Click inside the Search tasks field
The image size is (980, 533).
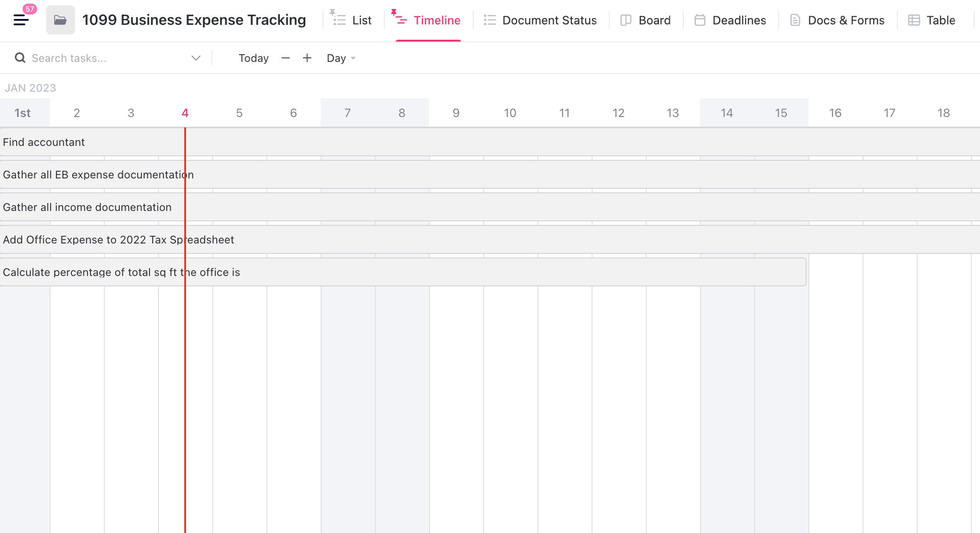(90, 58)
